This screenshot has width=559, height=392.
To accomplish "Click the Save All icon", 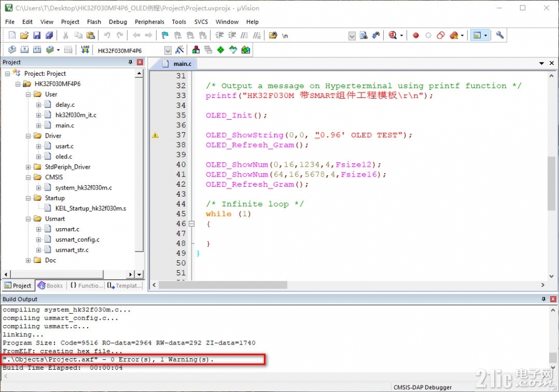I will (49, 35).
